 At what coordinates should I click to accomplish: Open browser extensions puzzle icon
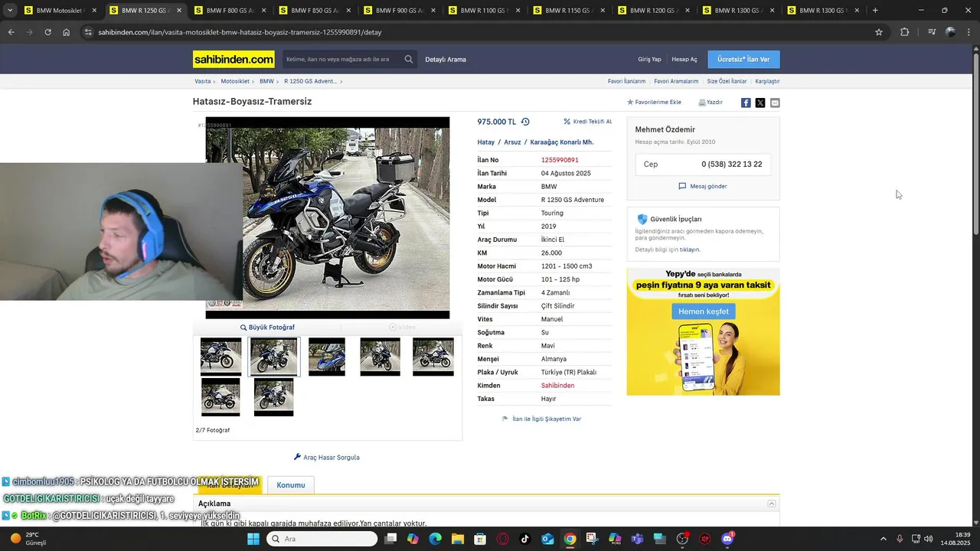click(905, 32)
